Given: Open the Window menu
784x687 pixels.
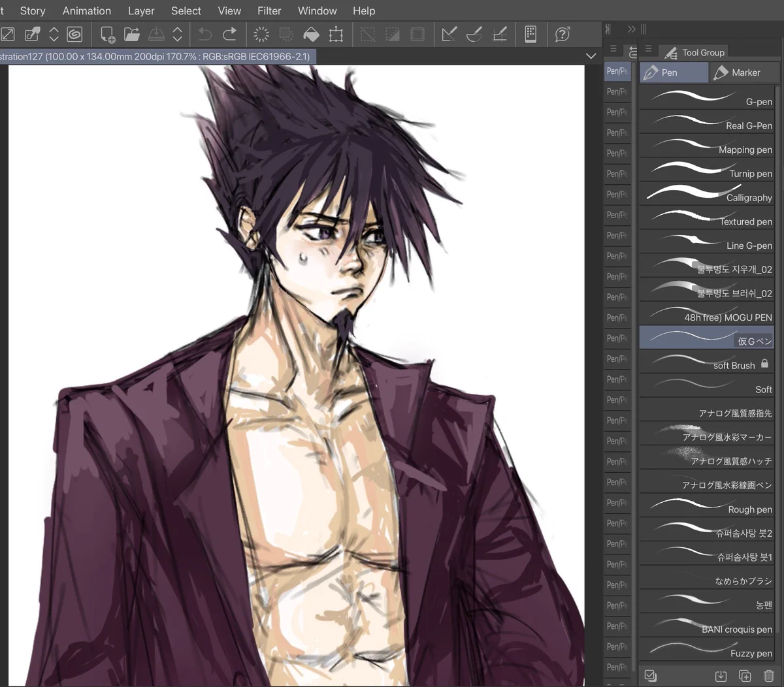Looking at the screenshot, I should click(x=318, y=10).
